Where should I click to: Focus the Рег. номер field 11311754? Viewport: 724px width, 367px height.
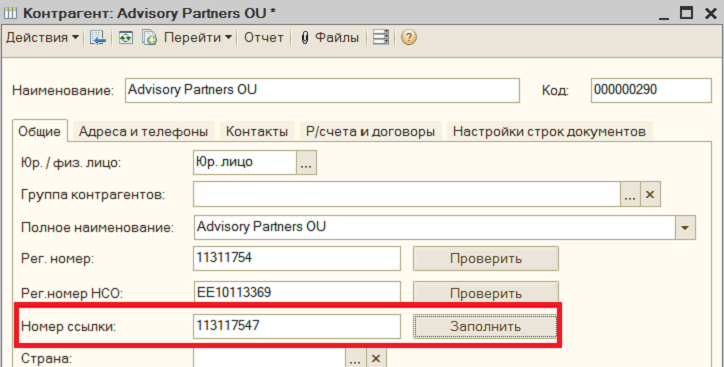pos(297,259)
